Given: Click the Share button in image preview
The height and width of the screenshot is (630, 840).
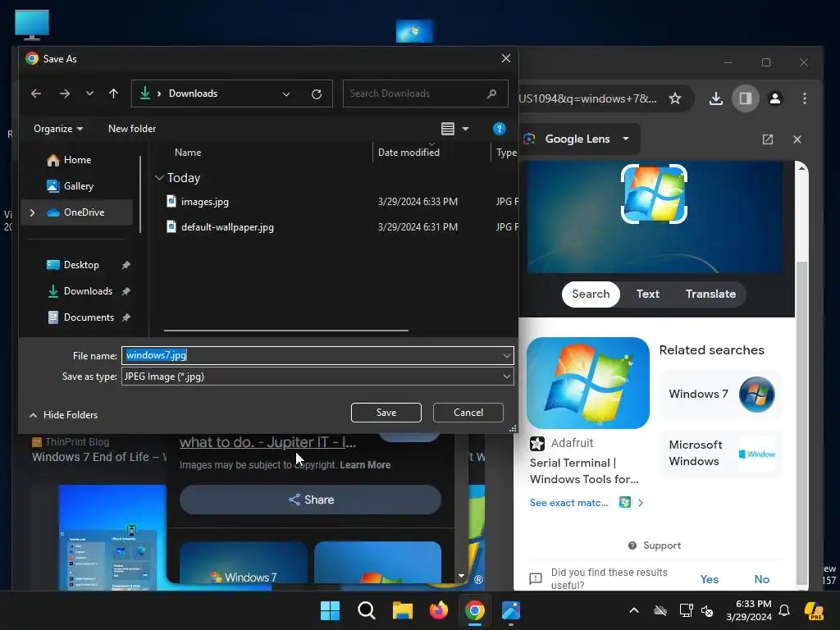Looking at the screenshot, I should click(311, 500).
